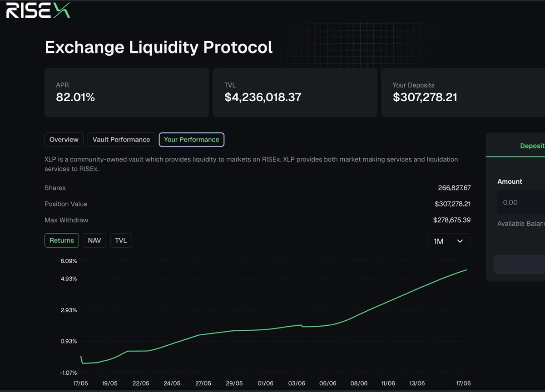This screenshot has width=545, height=392.
Task: Click the Max Withdraw label
Action: (66, 220)
